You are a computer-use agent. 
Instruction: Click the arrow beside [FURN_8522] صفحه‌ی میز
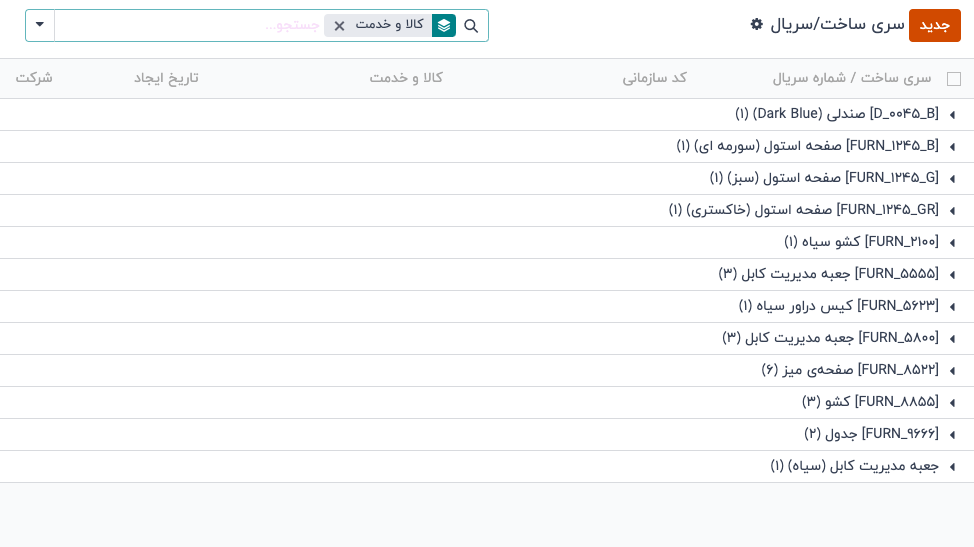952,371
